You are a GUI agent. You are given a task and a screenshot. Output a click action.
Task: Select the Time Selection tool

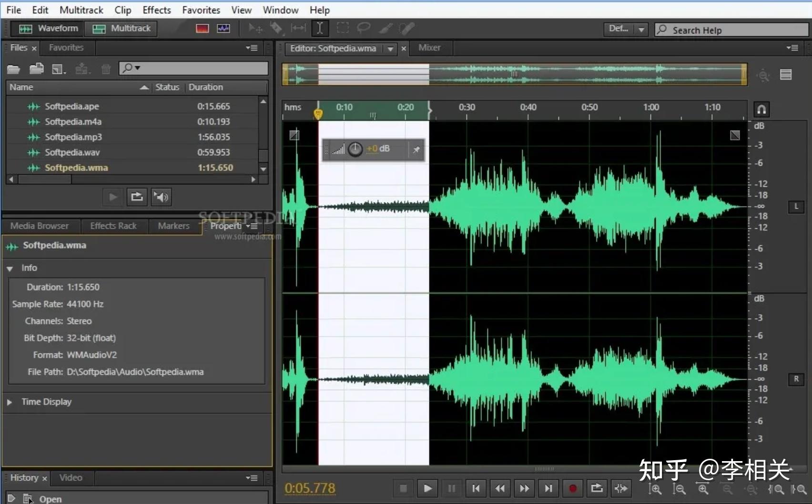320,29
